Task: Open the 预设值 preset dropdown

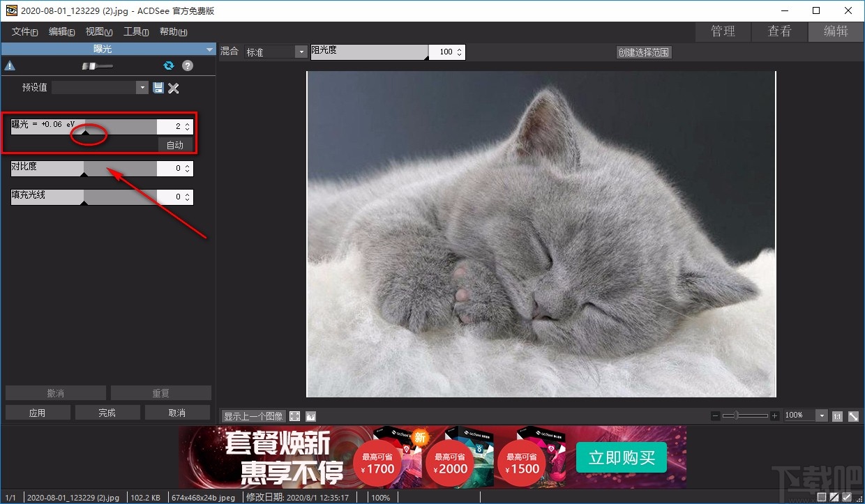Action: 142,88
